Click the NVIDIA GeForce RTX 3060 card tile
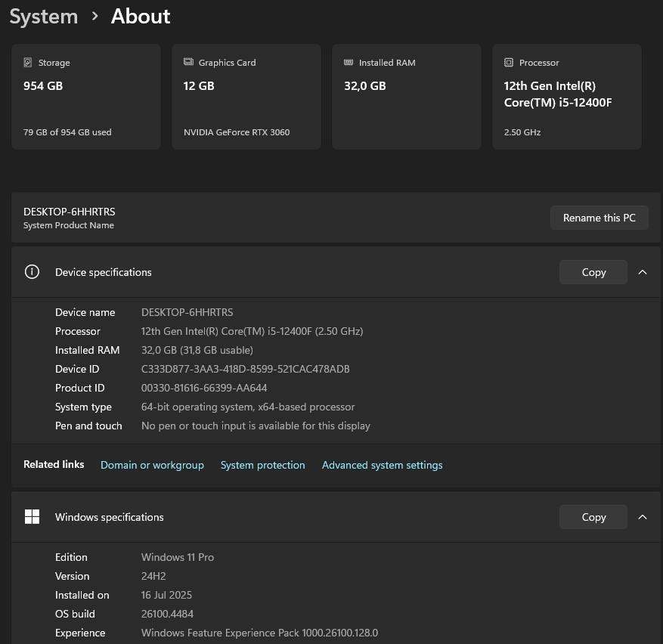The height and width of the screenshot is (644, 663). click(246, 96)
